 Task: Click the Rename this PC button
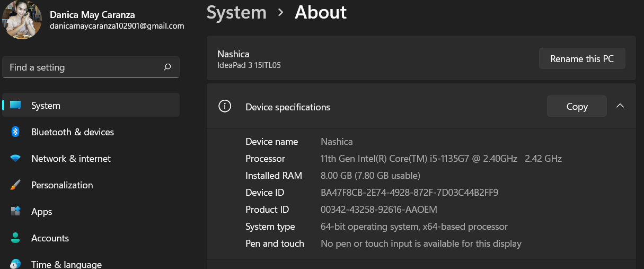point(582,59)
